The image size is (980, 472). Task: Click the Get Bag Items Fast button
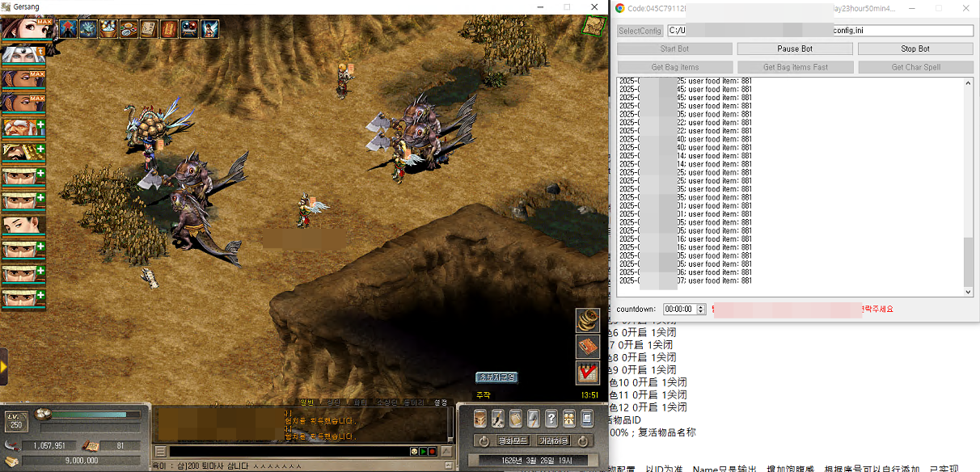click(x=795, y=67)
